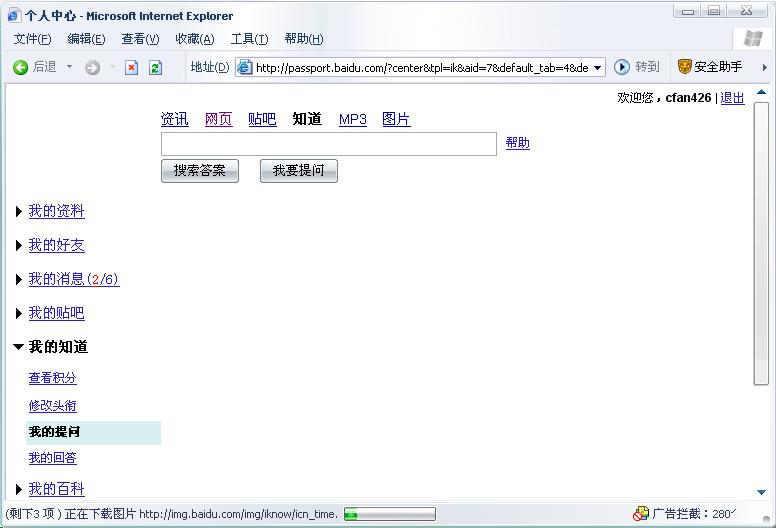Image resolution: width=776 pixels, height=528 pixels.
Task: Click the status bar download progress bar
Action: coord(390,514)
